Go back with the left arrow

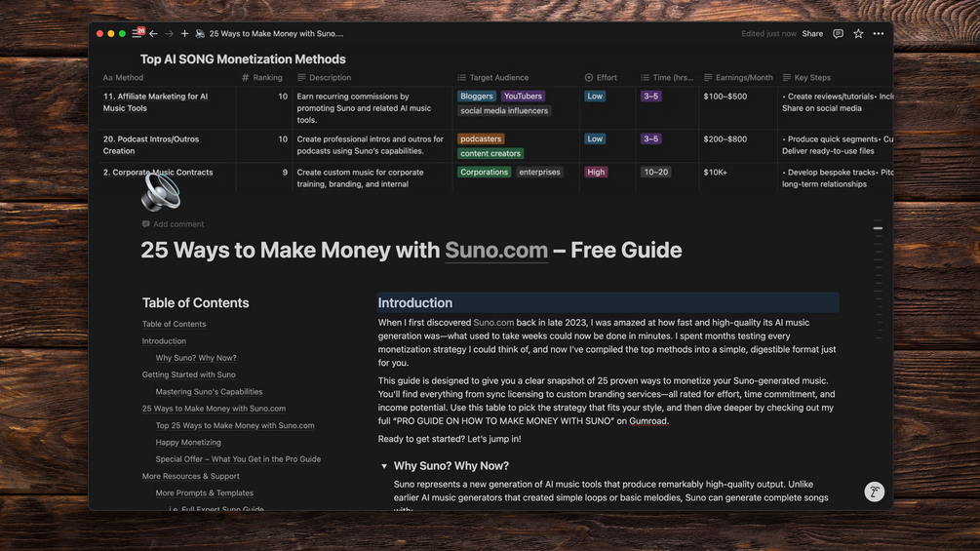[x=153, y=34]
